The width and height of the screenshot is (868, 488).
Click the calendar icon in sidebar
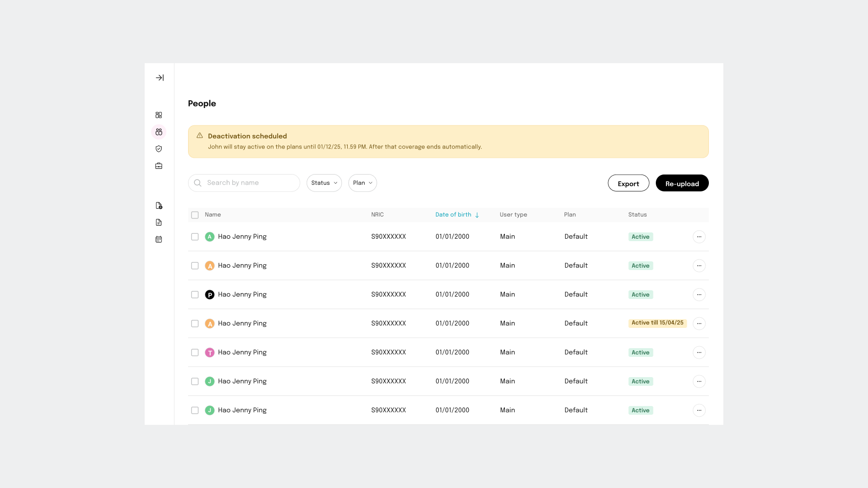coord(159,240)
